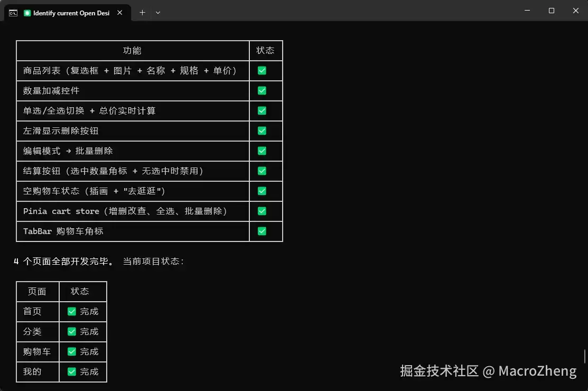
Task: Close the terminal window
Action: tap(576, 11)
